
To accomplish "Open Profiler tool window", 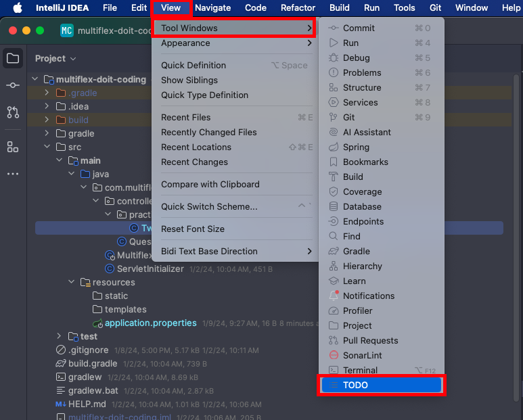I will [x=381, y=311].
